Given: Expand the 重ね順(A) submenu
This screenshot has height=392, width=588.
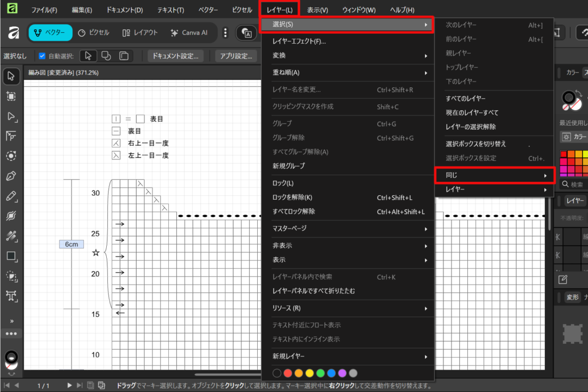Looking at the screenshot, I should pos(347,73).
